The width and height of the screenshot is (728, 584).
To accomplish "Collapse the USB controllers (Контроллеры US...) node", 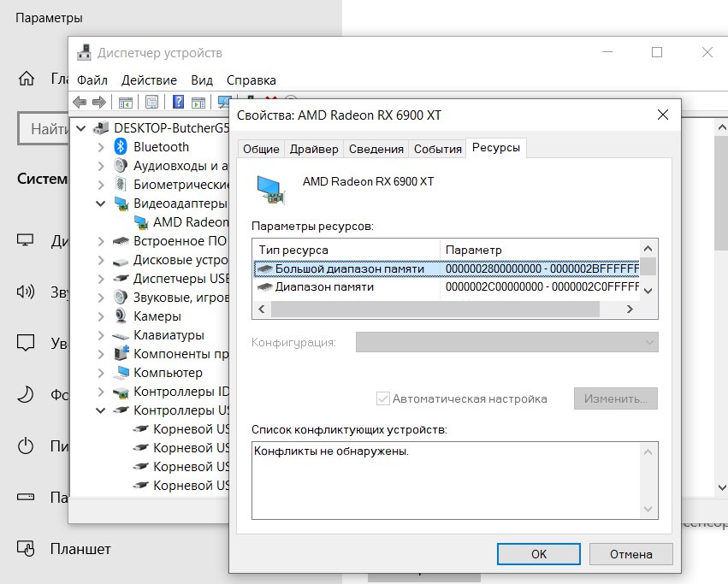I will (100, 410).
